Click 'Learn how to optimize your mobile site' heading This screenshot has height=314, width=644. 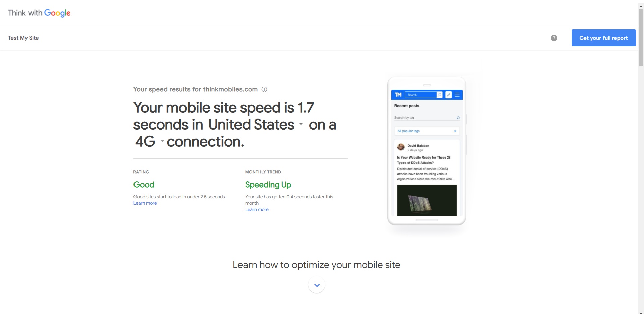coord(317,265)
